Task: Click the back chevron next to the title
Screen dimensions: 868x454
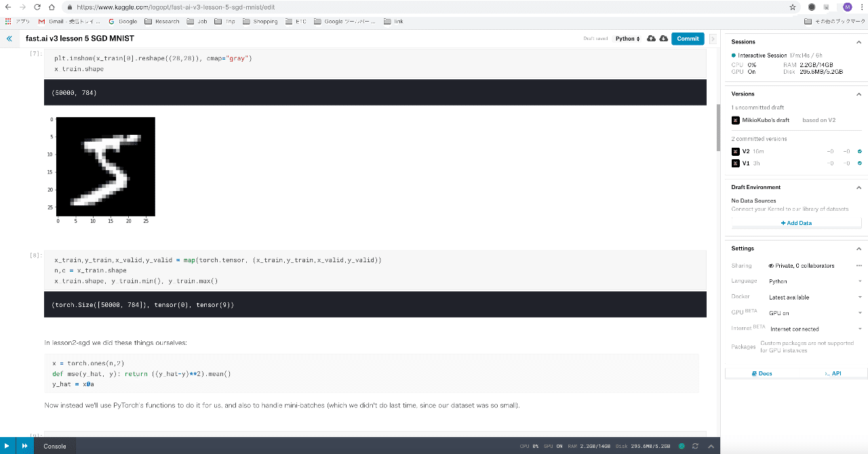Action: 8,39
